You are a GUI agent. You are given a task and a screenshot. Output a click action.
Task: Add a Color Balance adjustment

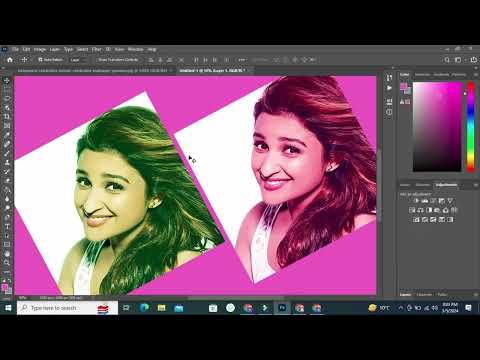pos(421,210)
